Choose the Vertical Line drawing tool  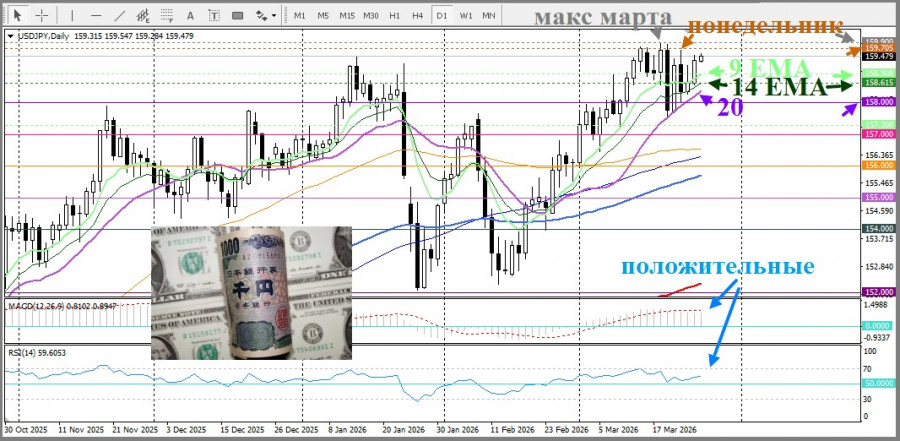click(x=72, y=16)
